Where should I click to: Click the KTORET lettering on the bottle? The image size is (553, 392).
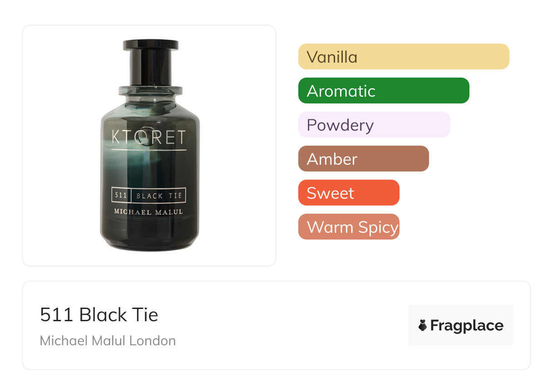149,137
